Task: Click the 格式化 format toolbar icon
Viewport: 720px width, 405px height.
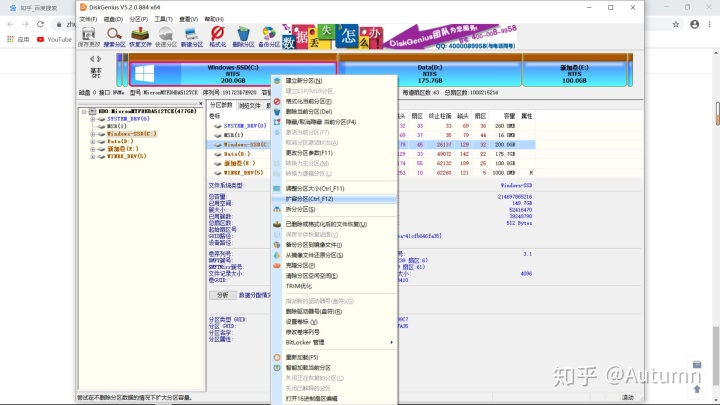Action: point(217,37)
